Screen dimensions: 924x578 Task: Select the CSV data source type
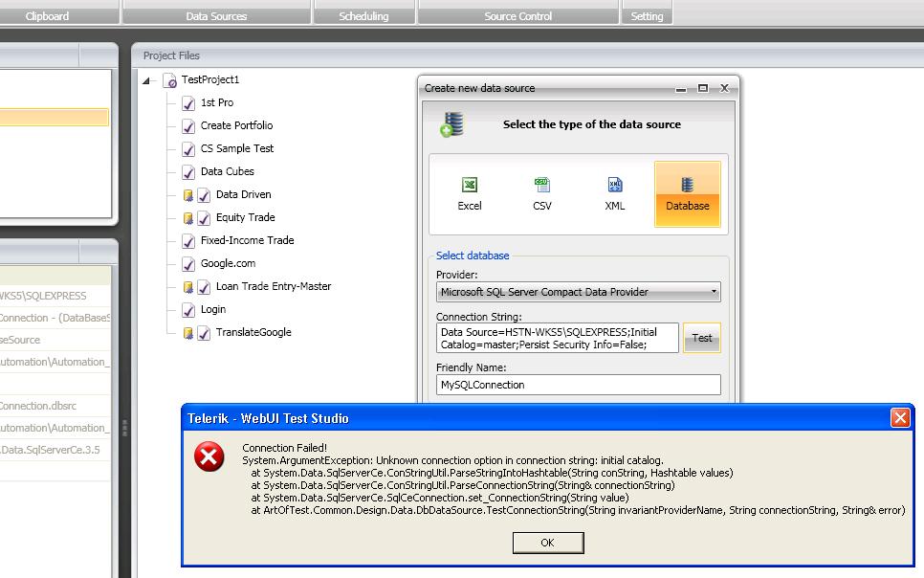click(x=541, y=194)
